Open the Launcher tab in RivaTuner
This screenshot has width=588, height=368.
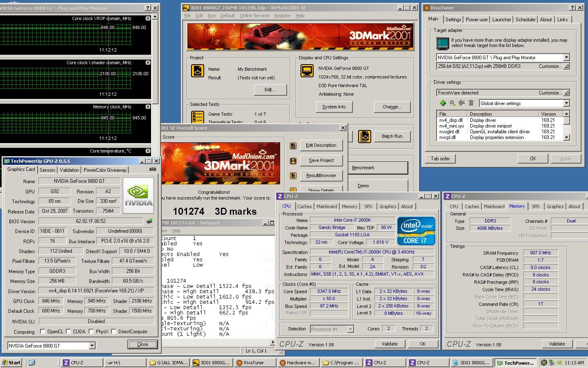tap(501, 20)
